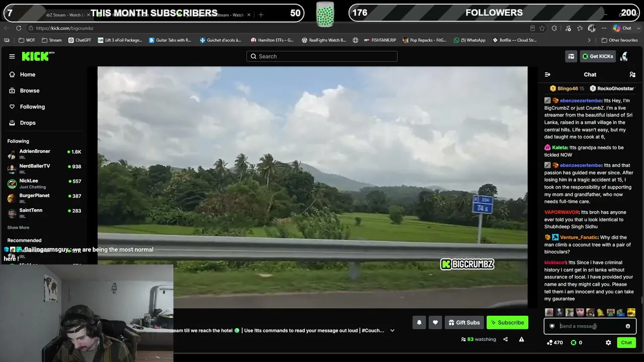
Task: Open NickLee channel in Following list
Action: coord(44,184)
